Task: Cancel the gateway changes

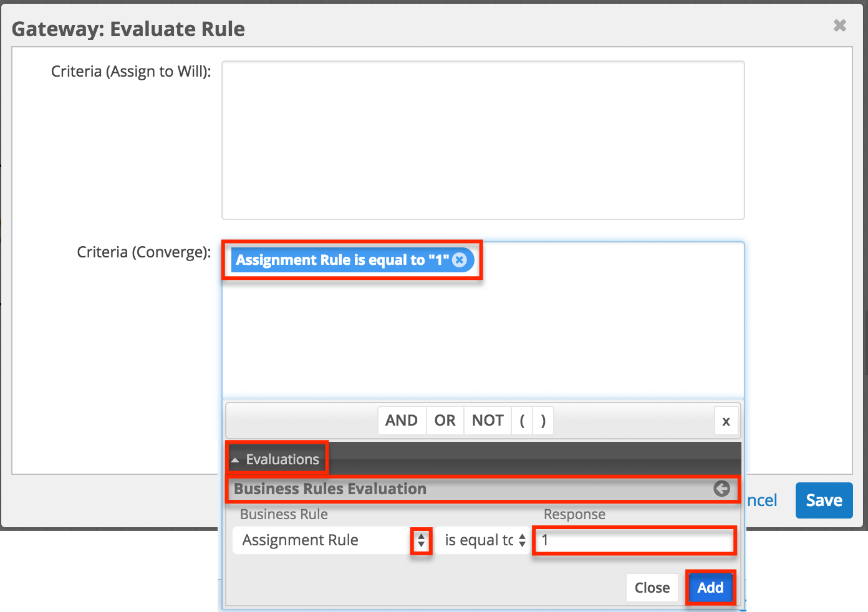Action: [762, 500]
